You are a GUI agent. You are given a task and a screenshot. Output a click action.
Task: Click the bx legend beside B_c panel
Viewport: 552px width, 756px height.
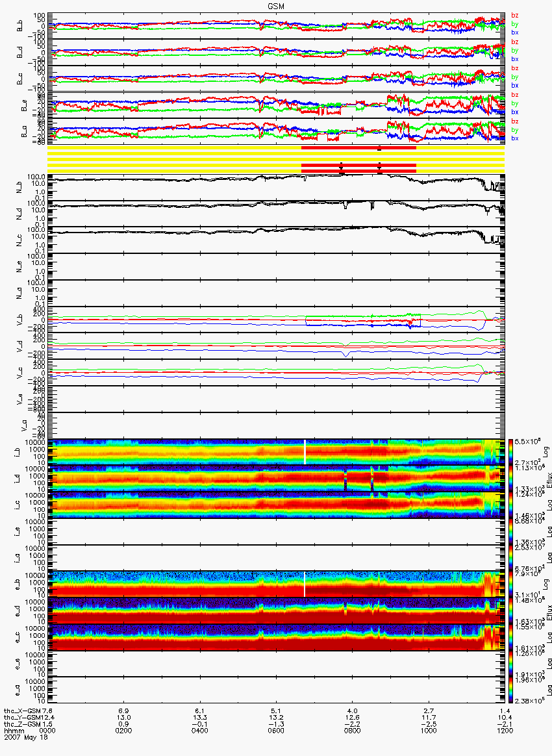point(514,85)
